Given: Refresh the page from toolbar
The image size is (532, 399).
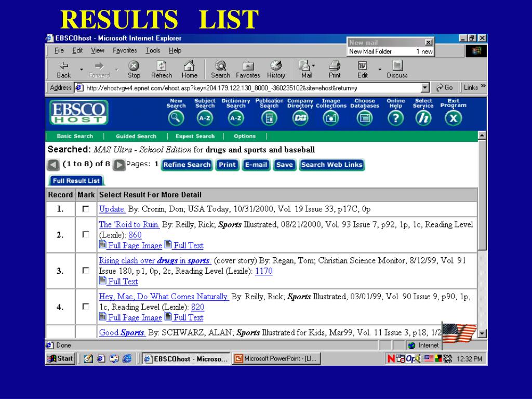Looking at the screenshot, I should tap(162, 70).
